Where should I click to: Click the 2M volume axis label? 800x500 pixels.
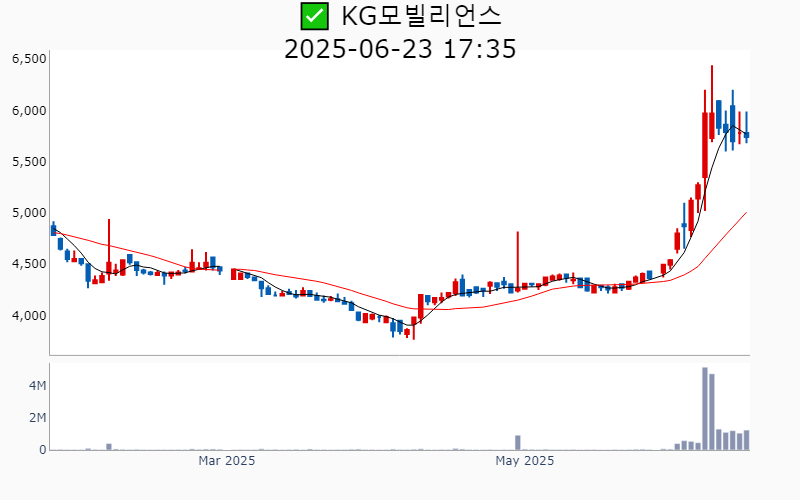pyautogui.click(x=37, y=417)
